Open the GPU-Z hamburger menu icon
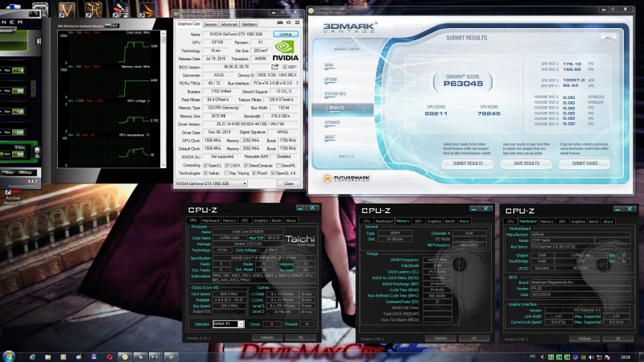The width and height of the screenshot is (644, 362). pos(297,23)
